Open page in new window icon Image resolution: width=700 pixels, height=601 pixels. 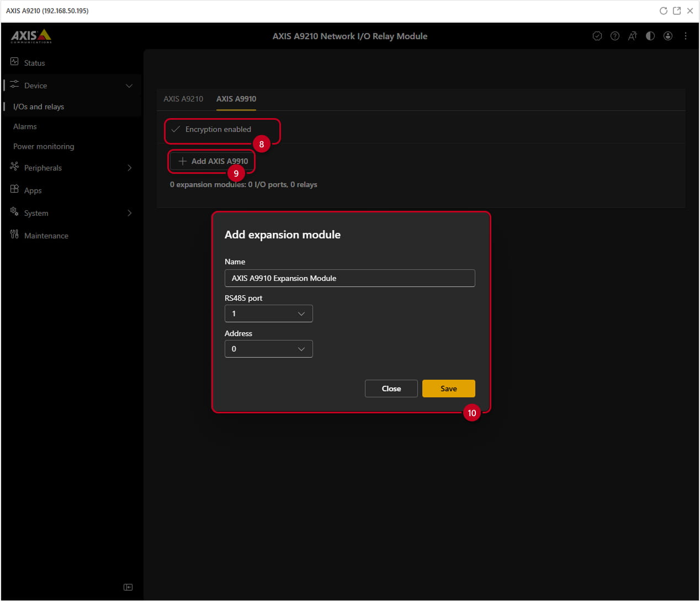point(677,10)
